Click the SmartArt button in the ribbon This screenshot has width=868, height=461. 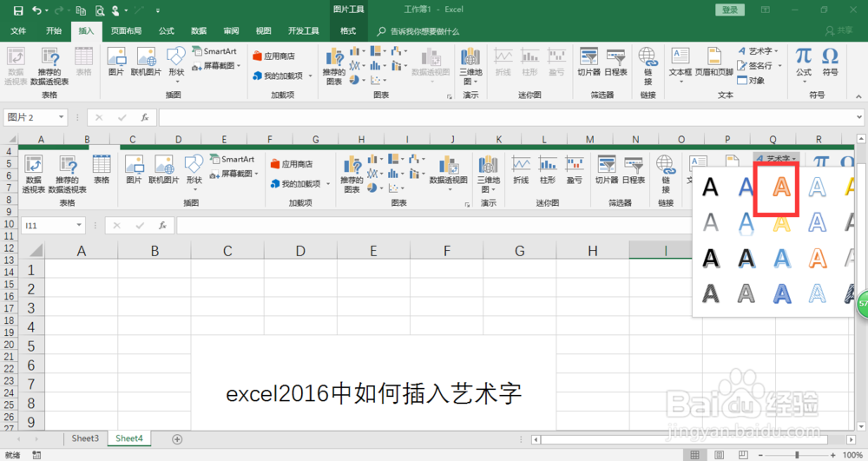(x=214, y=51)
